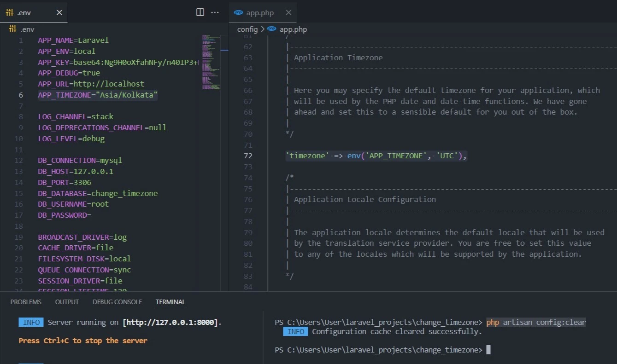Click line number 72 in app.php gutter
The image size is (617, 364).
pyautogui.click(x=248, y=156)
